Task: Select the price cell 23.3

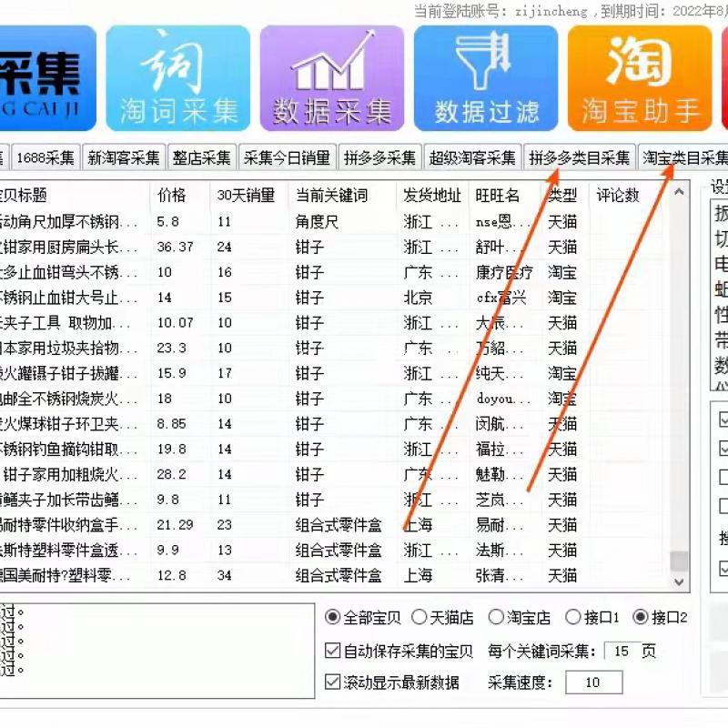Action: [171, 348]
